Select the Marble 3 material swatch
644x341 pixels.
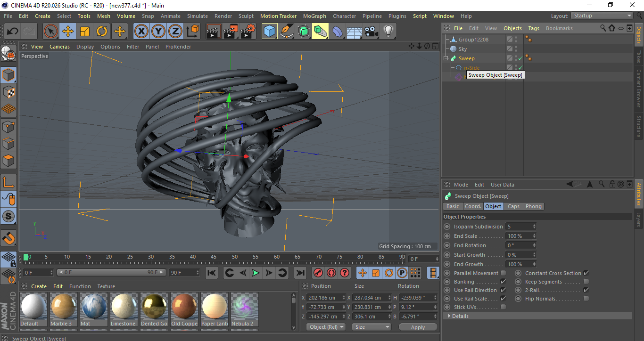click(x=64, y=309)
